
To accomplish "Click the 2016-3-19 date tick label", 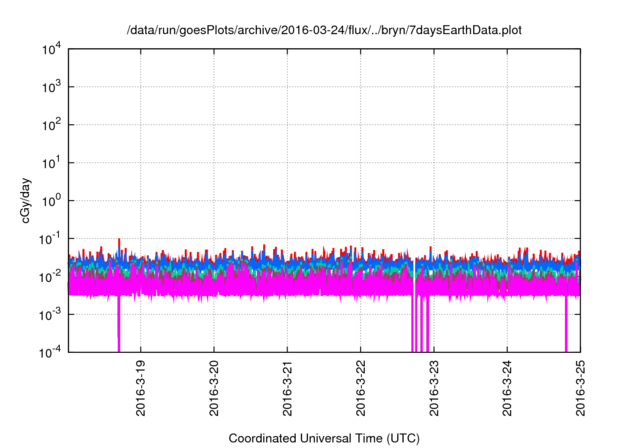I will 141,388.
